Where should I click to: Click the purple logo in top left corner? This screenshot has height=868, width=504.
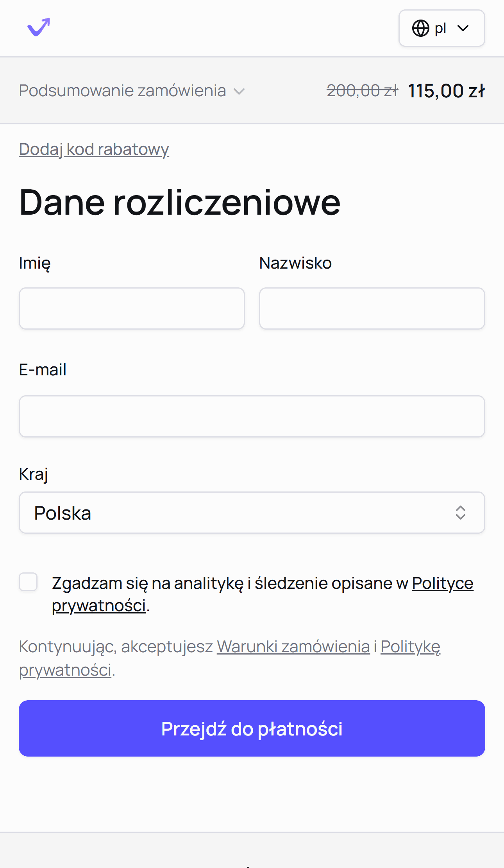click(x=38, y=28)
